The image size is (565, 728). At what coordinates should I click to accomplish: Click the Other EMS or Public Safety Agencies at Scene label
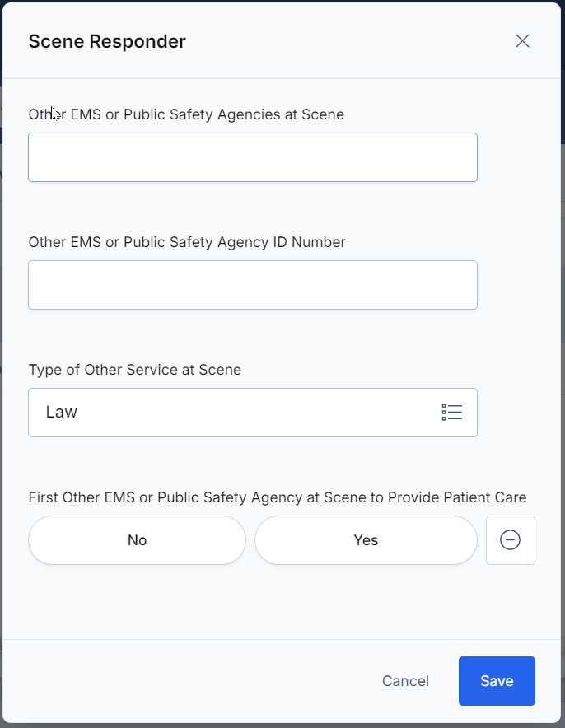pyautogui.click(x=186, y=114)
